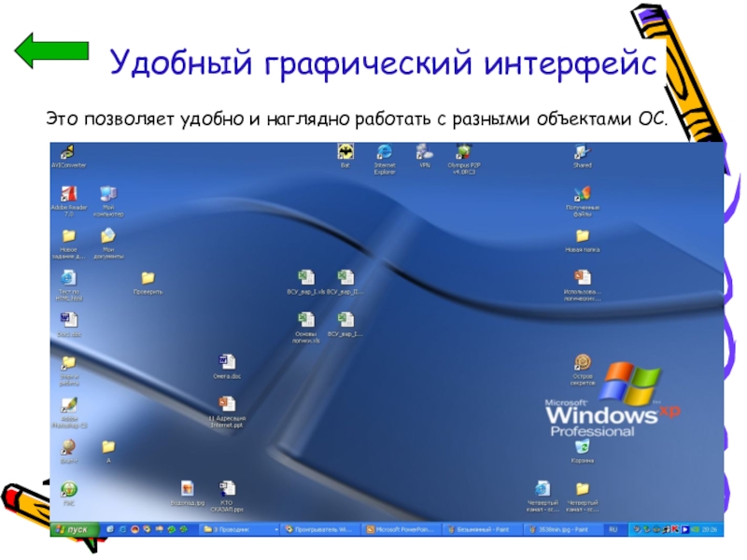Click the 20:26 clock in system tray

[x=710, y=529]
